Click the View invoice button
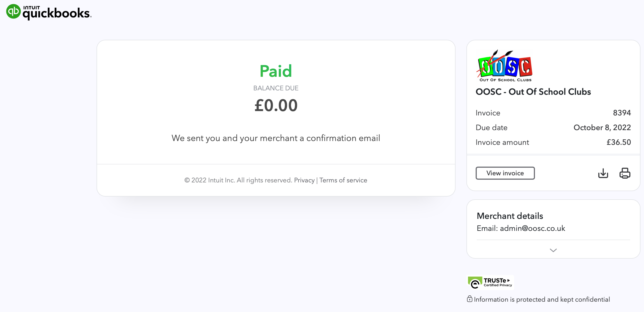 [505, 173]
